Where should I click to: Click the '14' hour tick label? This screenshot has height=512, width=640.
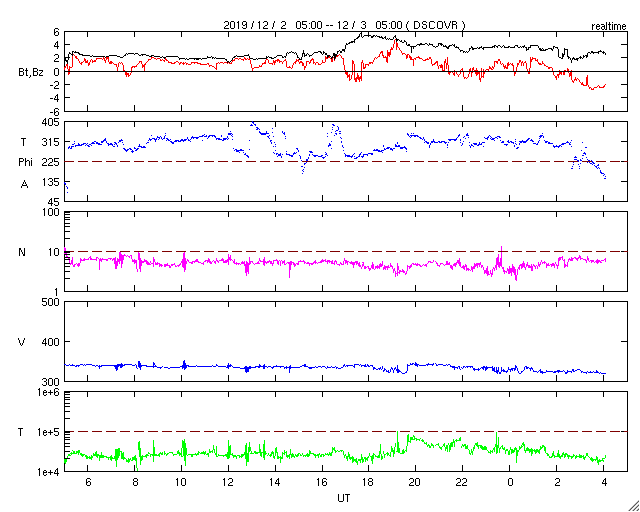point(275,483)
